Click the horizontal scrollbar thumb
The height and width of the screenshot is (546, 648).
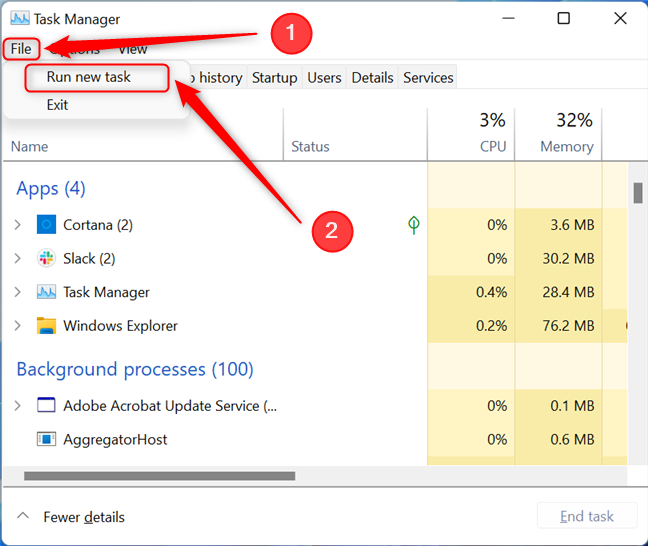[x=160, y=476]
